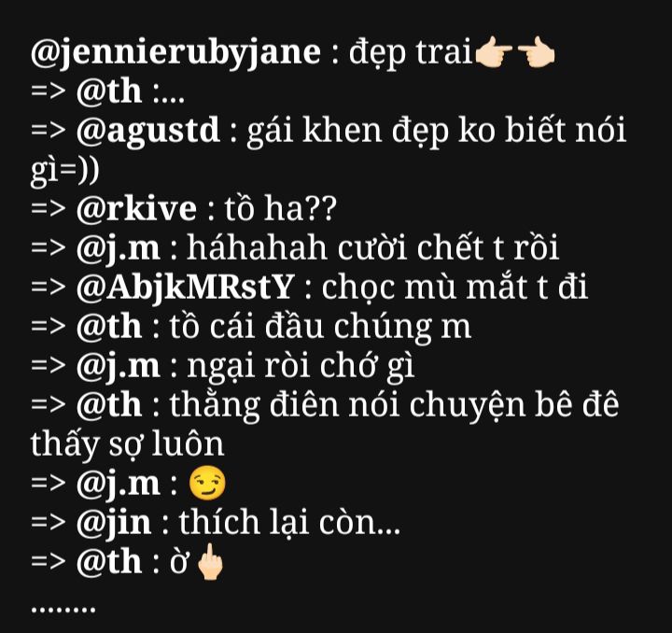This screenshot has height=633, width=672.
Task: Tap the first pointing hand emoji
Action: (x=493, y=52)
